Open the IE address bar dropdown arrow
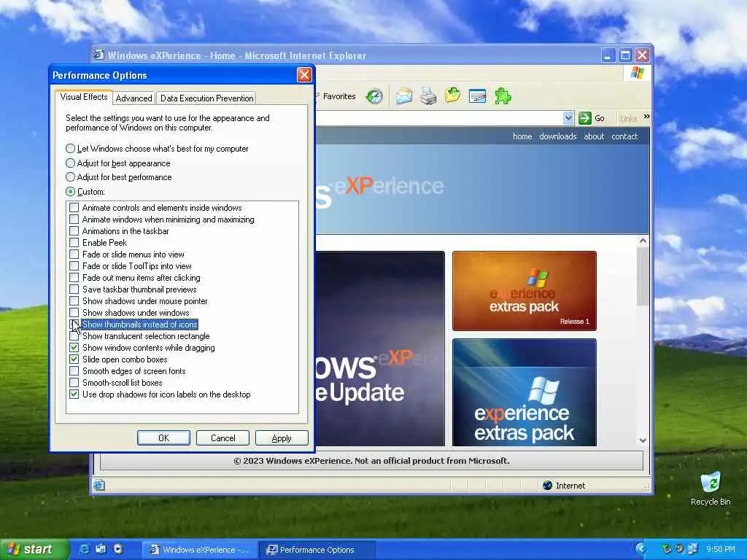The image size is (747, 560). pos(568,118)
